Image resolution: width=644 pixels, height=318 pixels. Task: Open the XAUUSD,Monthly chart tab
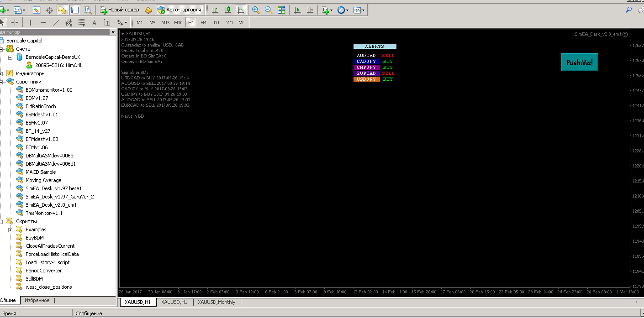(x=216, y=302)
